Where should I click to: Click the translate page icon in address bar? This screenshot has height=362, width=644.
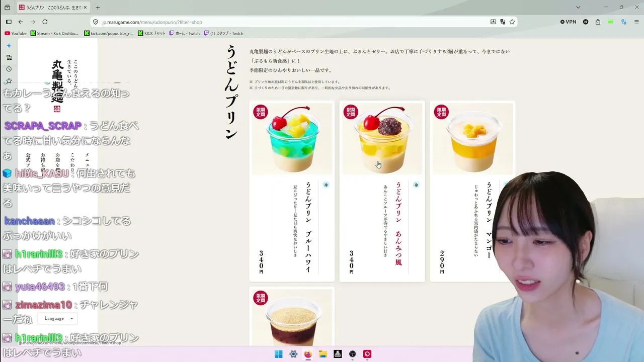click(x=503, y=22)
